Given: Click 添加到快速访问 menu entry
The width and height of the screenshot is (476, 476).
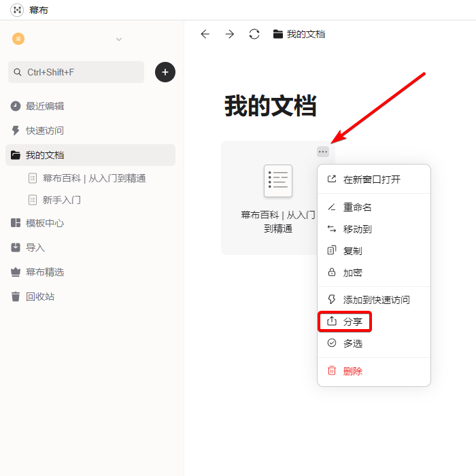Looking at the screenshot, I should coord(376,300).
